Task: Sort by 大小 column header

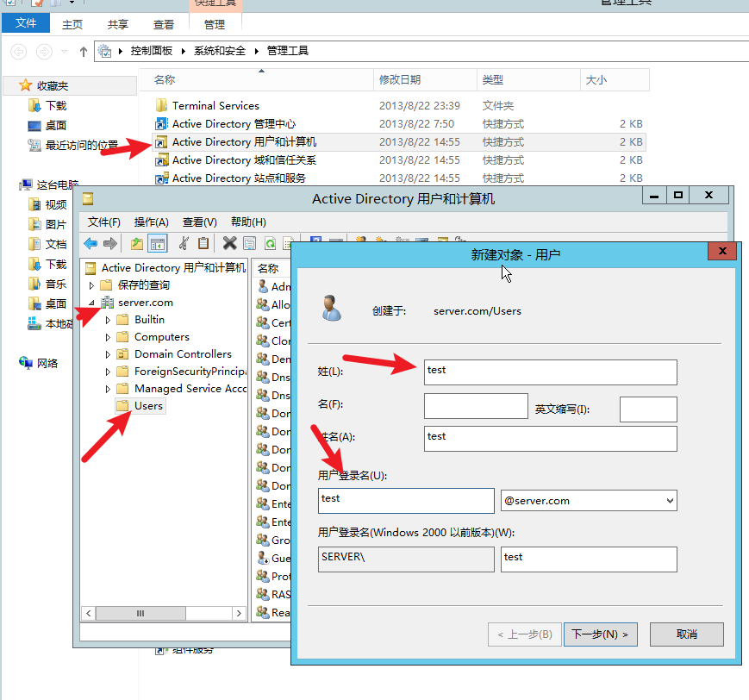Action: pyautogui.click(x=615, y=80)
